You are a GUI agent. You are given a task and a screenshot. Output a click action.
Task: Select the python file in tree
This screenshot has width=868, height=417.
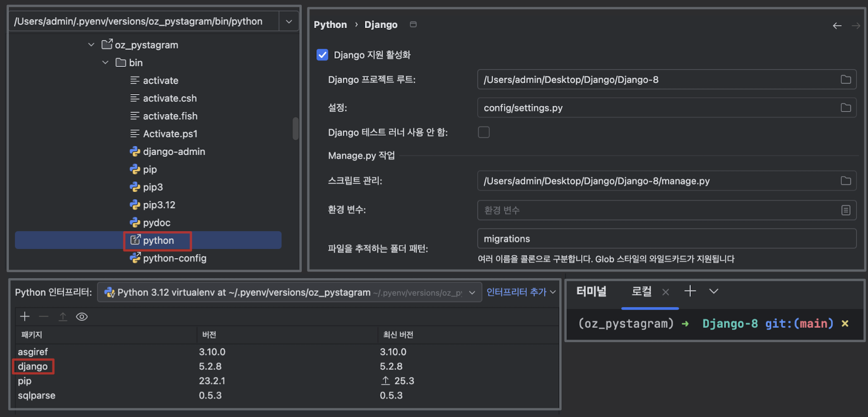148,240
